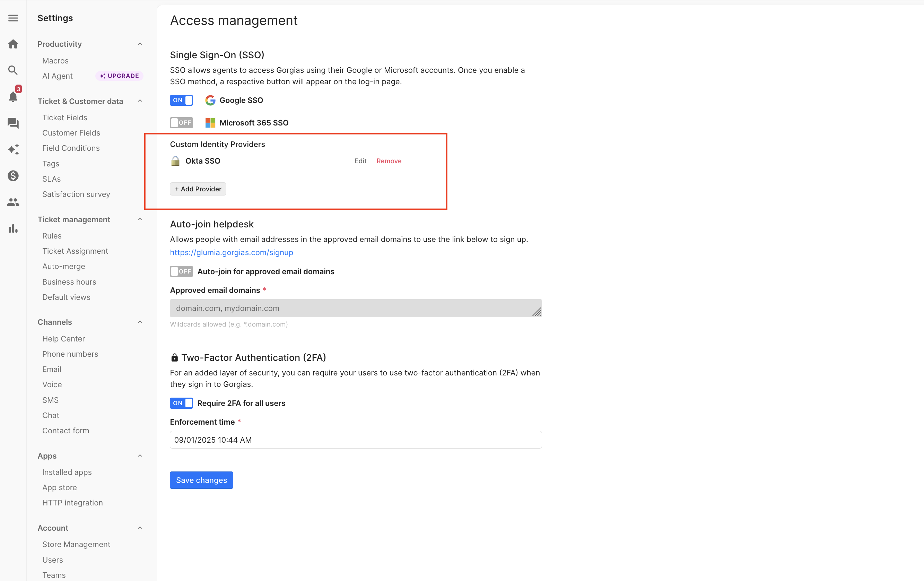Open the tickets chat bubbles icon
Image resolution: width=924 pixels, height=581 pixels.
pyautogui.click(x=13, y=123)
